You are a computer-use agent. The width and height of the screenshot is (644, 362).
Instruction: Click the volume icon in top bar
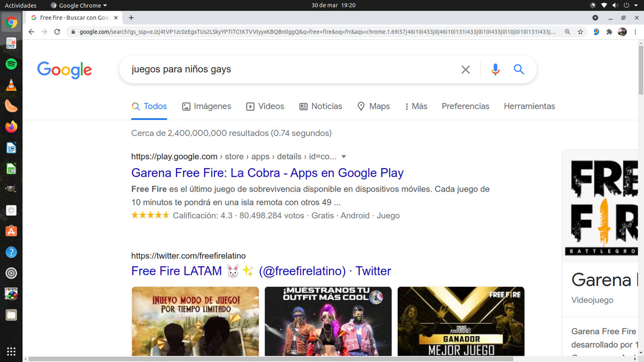(x=615, y=5)
